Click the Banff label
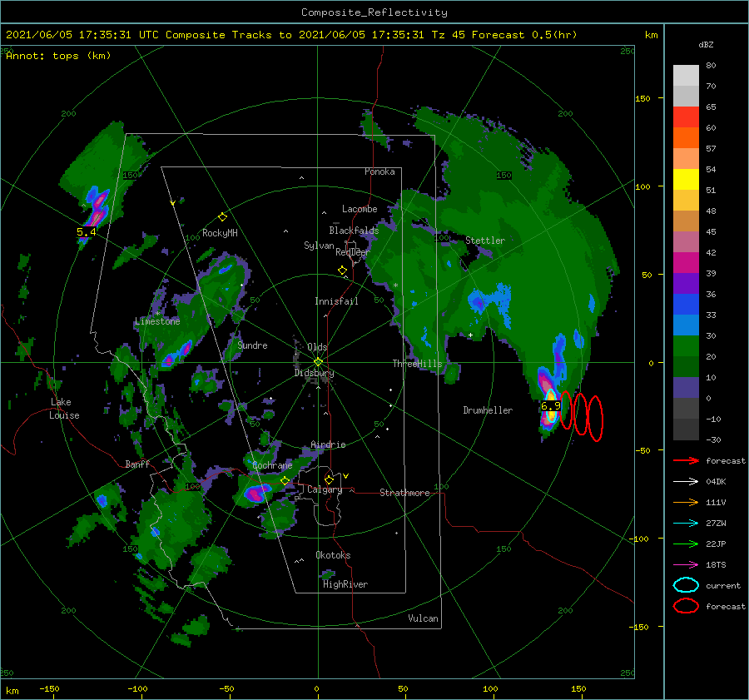Screen dimensions: 749x700 coord(137,464)
